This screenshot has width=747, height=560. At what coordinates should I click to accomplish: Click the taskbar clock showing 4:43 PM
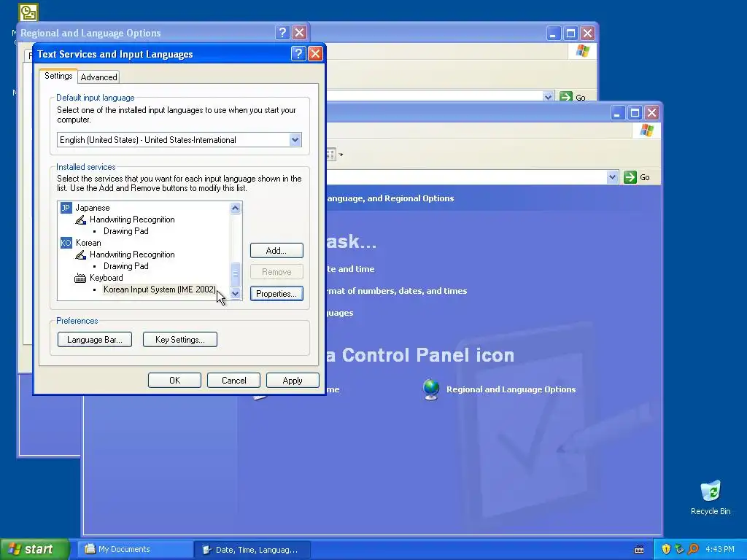pos(719,550)
